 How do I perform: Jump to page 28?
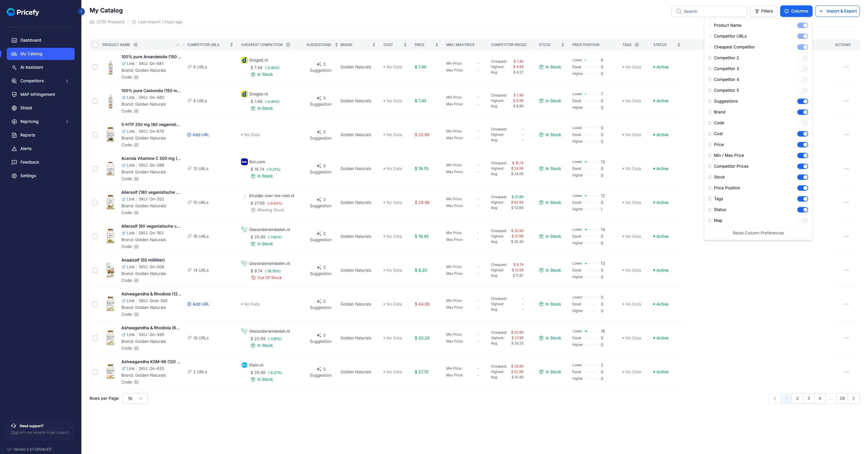pos(842,398)
